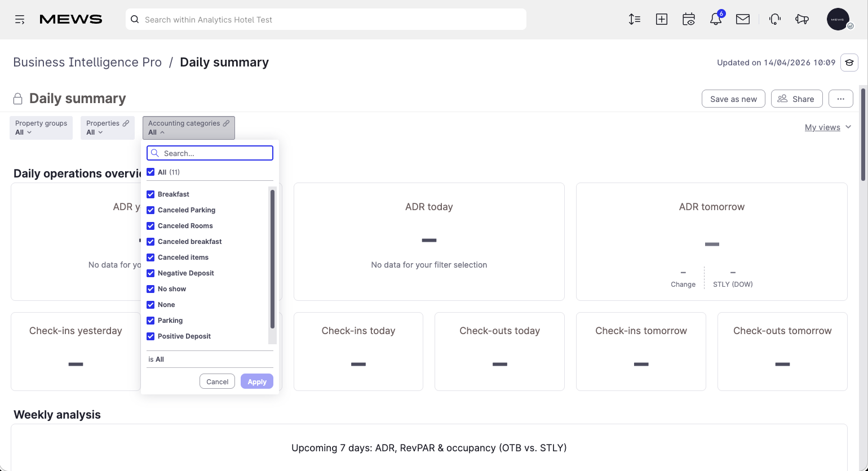Open the support headset icon
This screenshot has height=471, width=868.
[x=775, y=19]
